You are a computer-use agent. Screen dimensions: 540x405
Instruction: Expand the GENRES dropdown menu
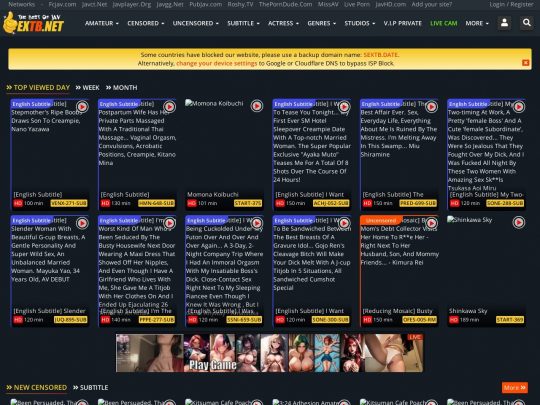click(321, 23)
